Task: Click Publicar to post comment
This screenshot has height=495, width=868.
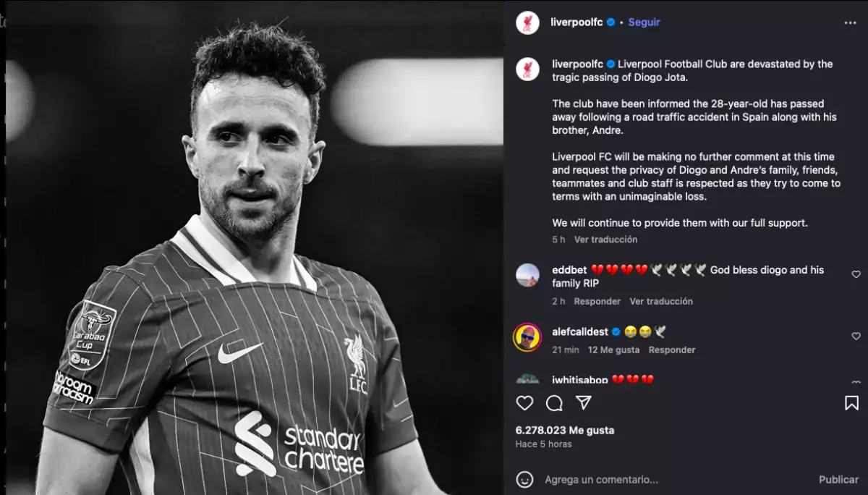Action: [838, 479]
